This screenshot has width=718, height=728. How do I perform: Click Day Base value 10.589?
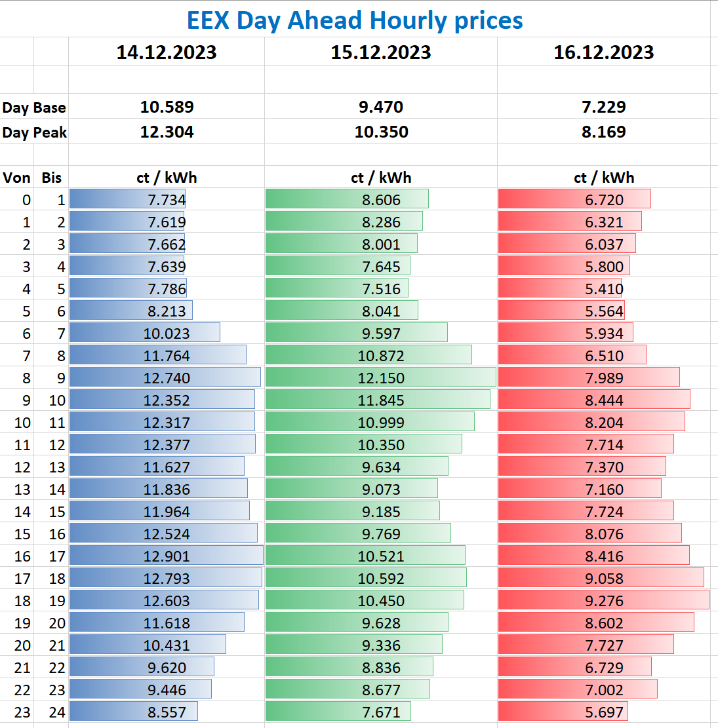pyautogui.click(x=167, y=107)
